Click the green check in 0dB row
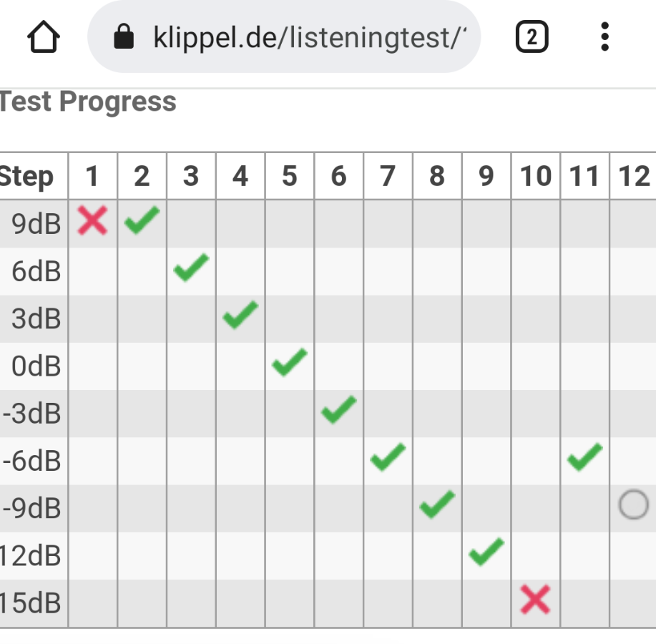Screen dimensions: 656x644 (290, 362)
